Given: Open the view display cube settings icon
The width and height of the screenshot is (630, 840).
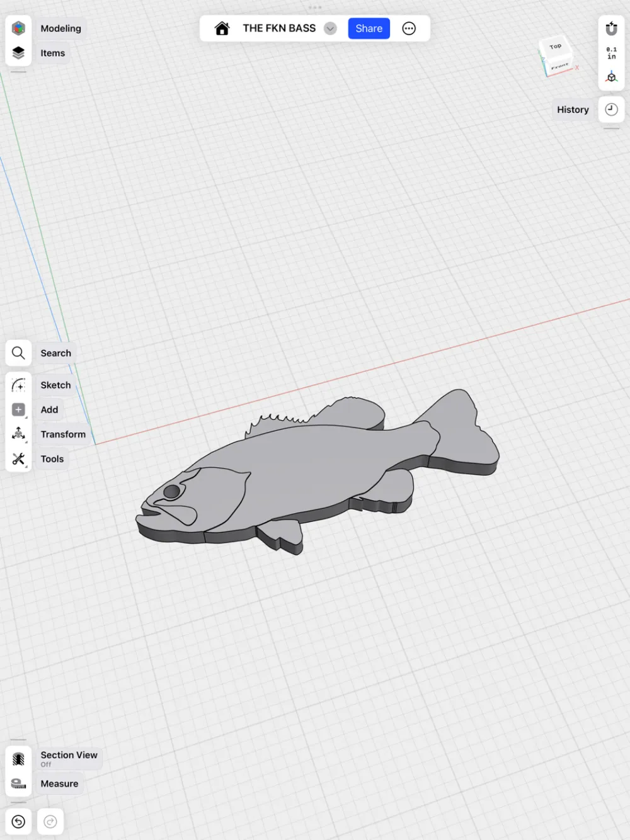Looking at the screenshot, I should click(611, 77).
